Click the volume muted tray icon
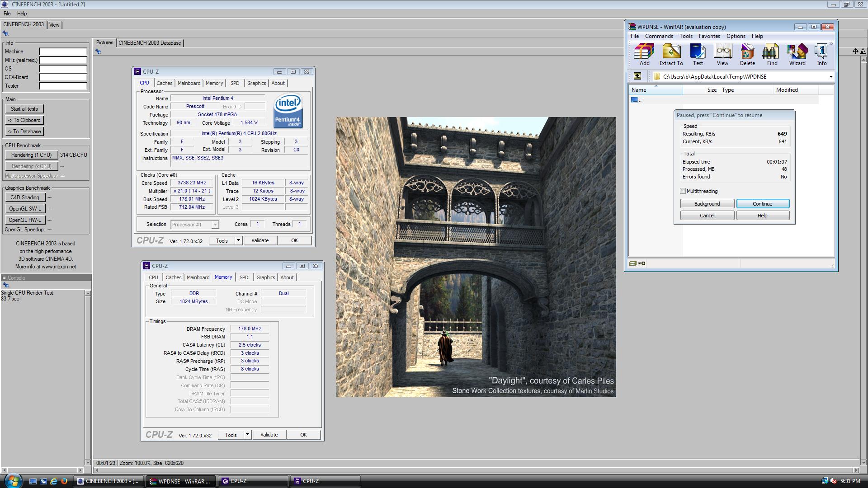The image size is (868, 488). click(833, 481)
